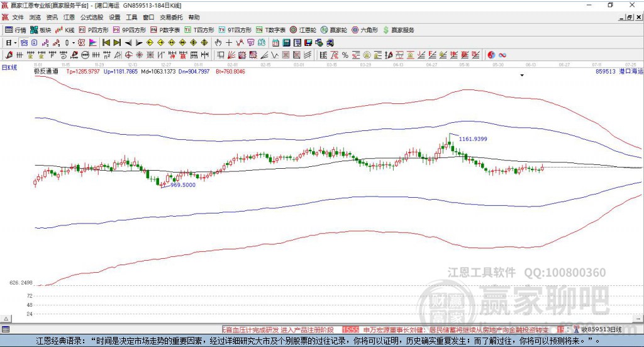Open the 设置 menu
This screenshot has width=644, height=347.
[x=114, y=17]
